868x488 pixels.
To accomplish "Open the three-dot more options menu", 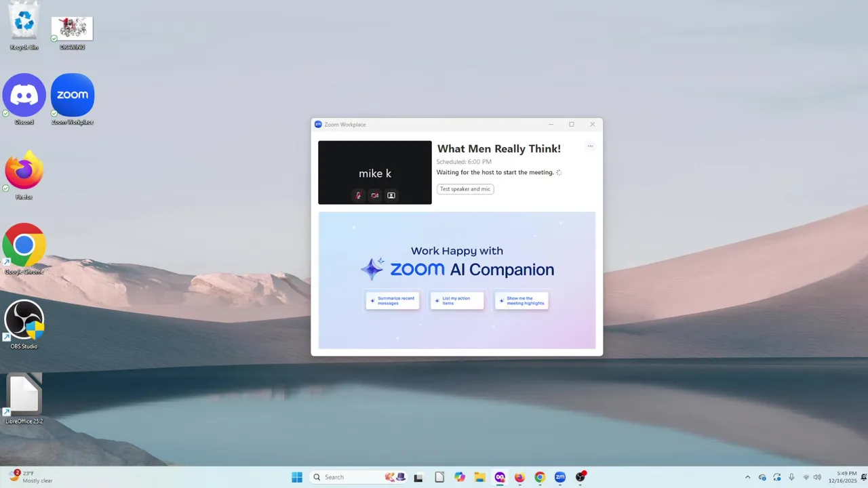I will (x=590, y=146).
